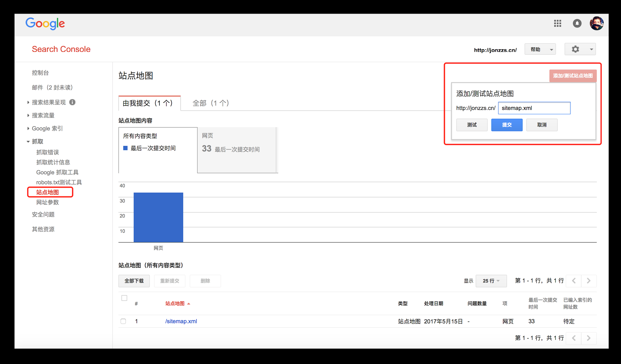The height and width of the screenshot is (364, 621).
Task: Open the Google apps grid icon
Action: (x=558, y=23)
